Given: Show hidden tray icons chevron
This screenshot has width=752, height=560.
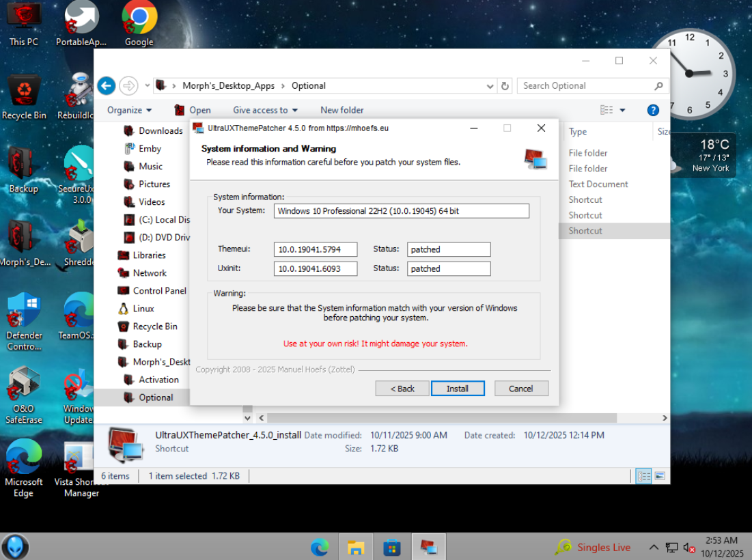Looking at the screenshot, I should coord(653,548).
